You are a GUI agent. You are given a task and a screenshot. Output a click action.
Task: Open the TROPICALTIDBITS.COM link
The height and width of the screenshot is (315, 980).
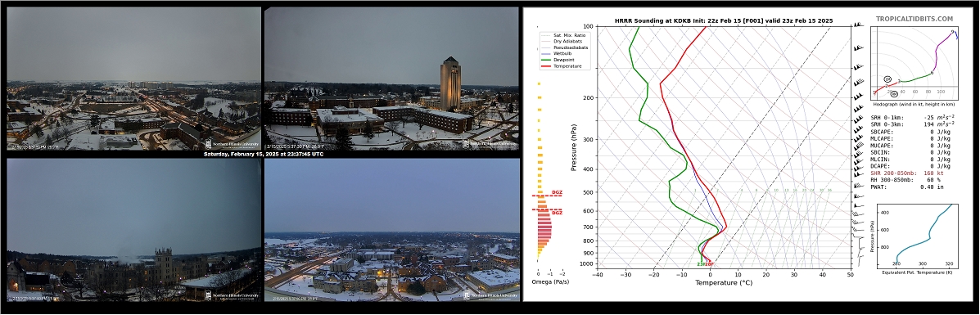tap(915, 20)
